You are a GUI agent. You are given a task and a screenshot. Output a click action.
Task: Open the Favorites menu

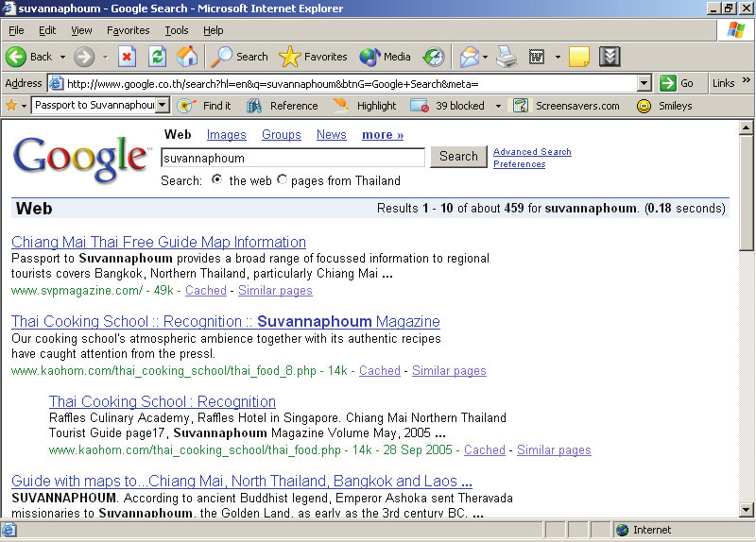coord(129,30)
